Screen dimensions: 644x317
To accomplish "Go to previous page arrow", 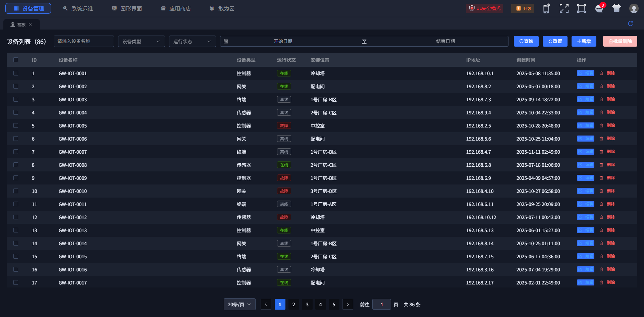I will (x=266, y=304).
